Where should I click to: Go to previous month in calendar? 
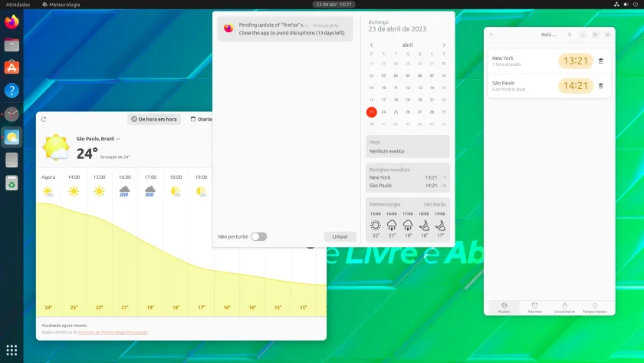pos(371,45)
